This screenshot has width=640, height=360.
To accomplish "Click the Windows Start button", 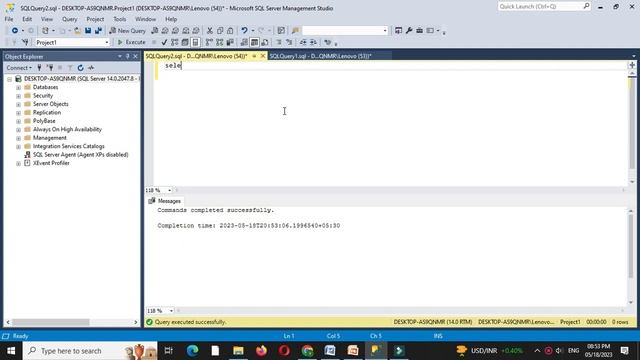I will [x=11, y=351].
